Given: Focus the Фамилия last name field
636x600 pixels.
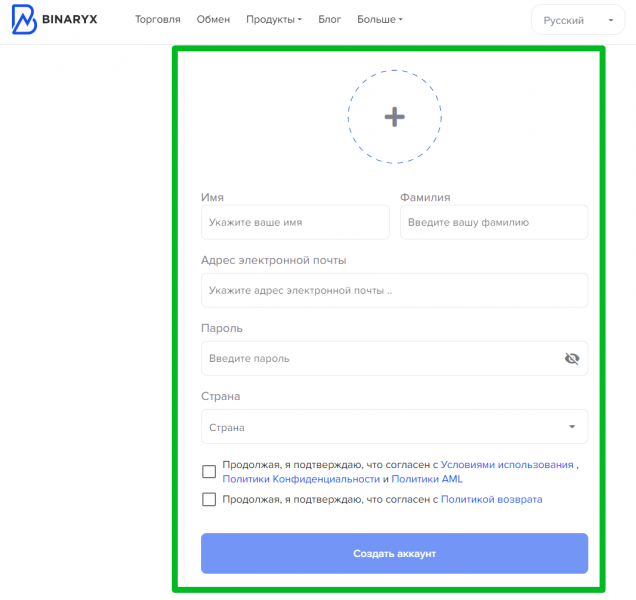Looking at the screenshot, I should 494,222.
